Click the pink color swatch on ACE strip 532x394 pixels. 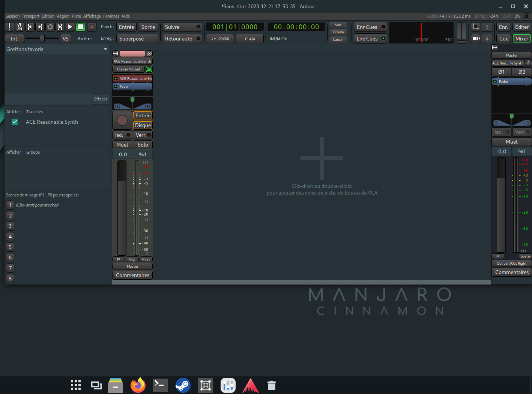point(132,54)
